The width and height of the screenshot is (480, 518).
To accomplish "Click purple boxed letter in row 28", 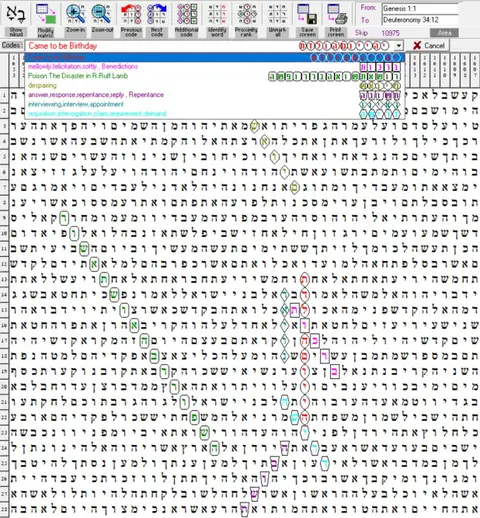I will [x=244, y=509].
